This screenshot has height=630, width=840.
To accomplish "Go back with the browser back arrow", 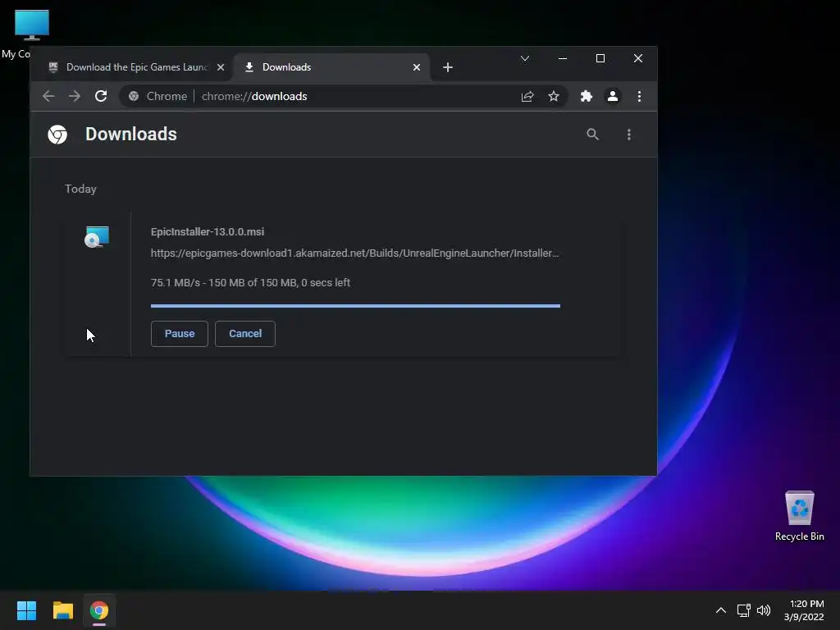I will point(48,97).
